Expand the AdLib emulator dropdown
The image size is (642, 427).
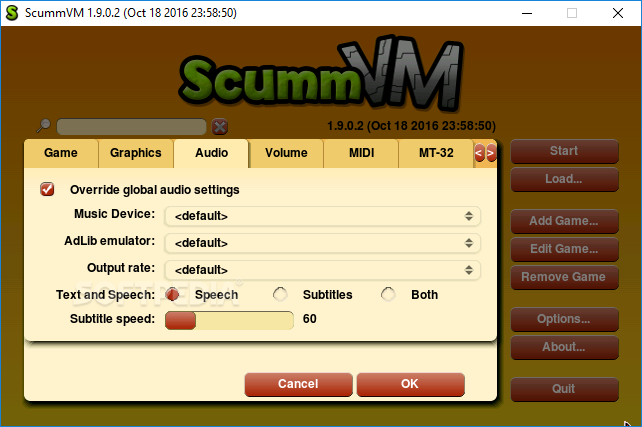(x=322, y=243)
